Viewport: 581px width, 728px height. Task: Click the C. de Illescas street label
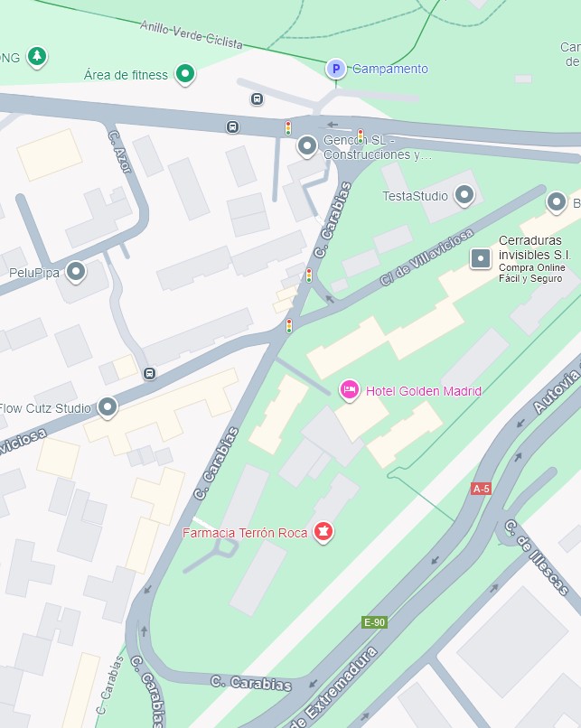pos(537,557)
